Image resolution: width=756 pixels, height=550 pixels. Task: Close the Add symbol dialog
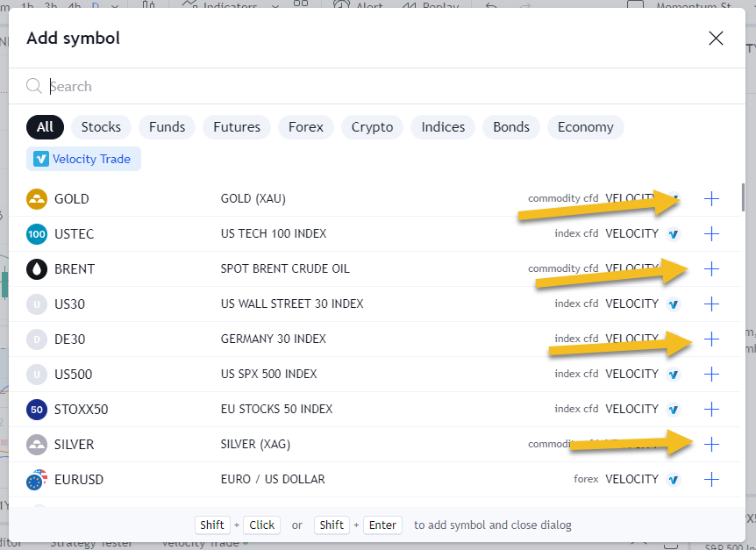pos(716,38)
